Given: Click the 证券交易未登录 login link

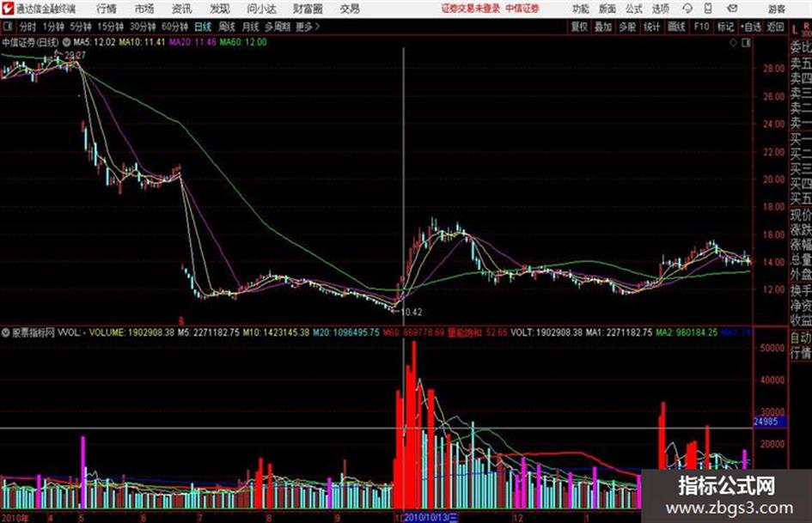Looking at the screenshot, I should point(471,9).
